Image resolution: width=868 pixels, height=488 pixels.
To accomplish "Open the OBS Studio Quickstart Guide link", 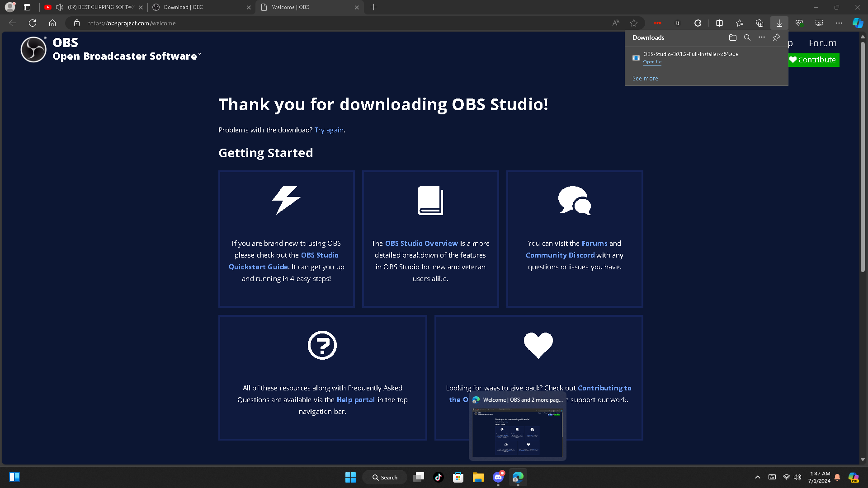I will (x=283, y=261).
